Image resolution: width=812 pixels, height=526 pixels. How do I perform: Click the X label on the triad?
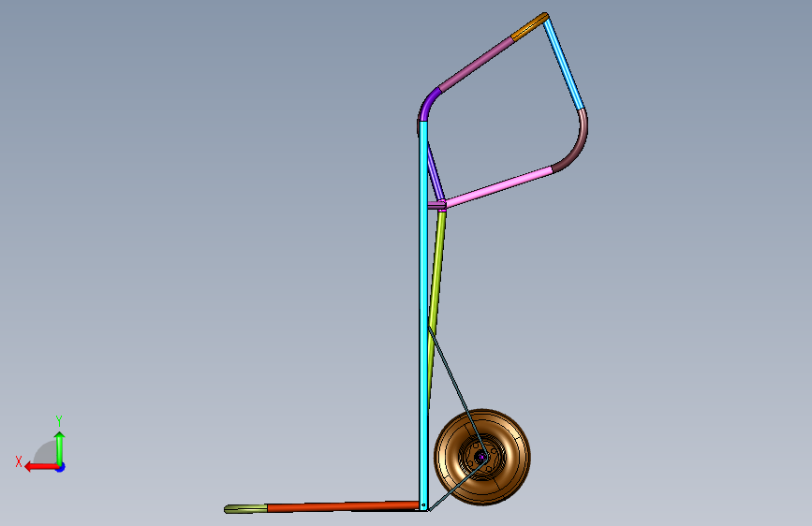[19, 461]
